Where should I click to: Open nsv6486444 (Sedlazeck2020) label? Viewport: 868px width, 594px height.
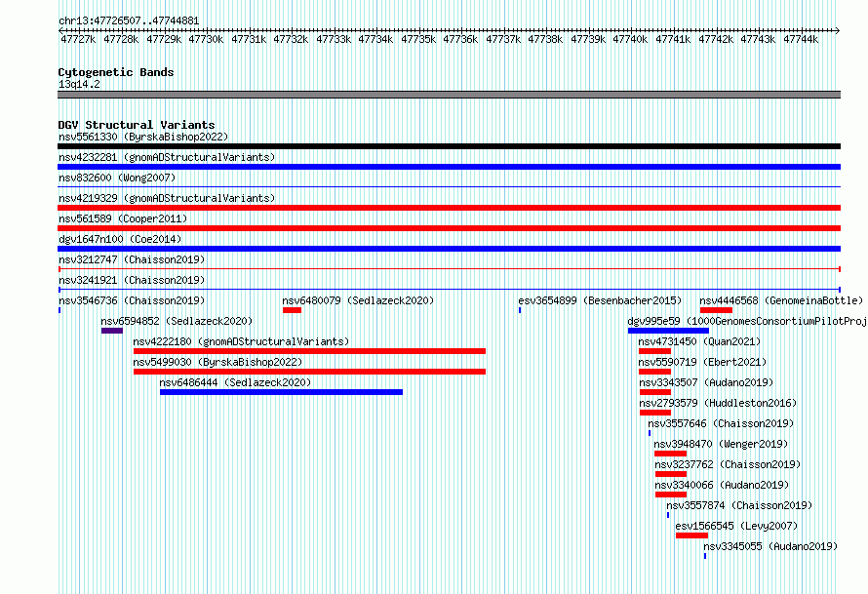pos(235,382)
